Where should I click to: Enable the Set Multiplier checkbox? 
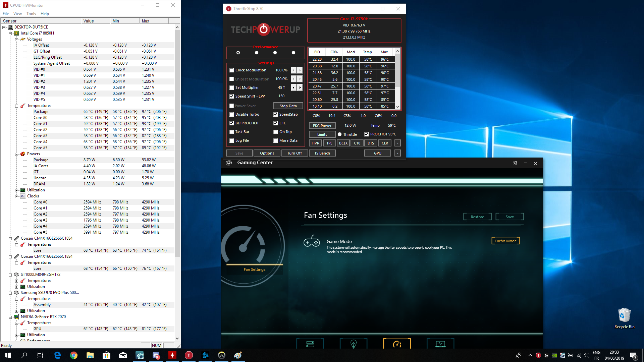[232, 88]
